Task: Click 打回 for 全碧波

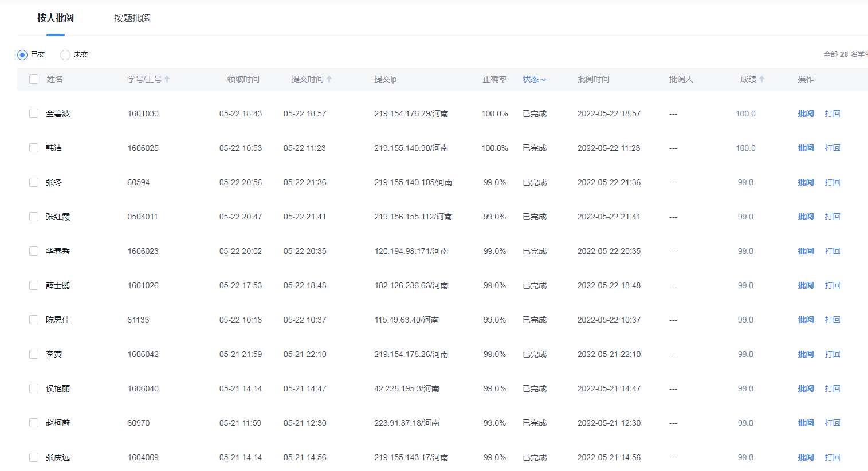Action: (x=832, y=113)
